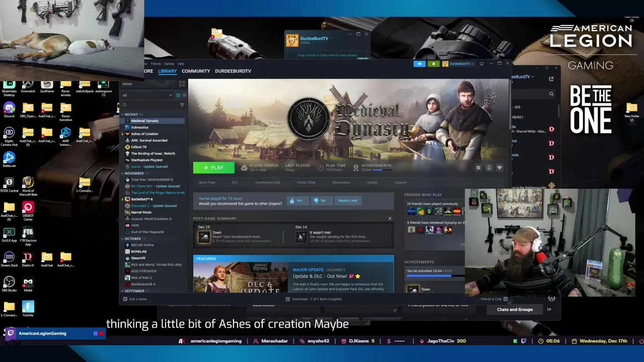Close the Post-Game Summary panel
The width and height of the screenshot is (644, 362).
389,218
